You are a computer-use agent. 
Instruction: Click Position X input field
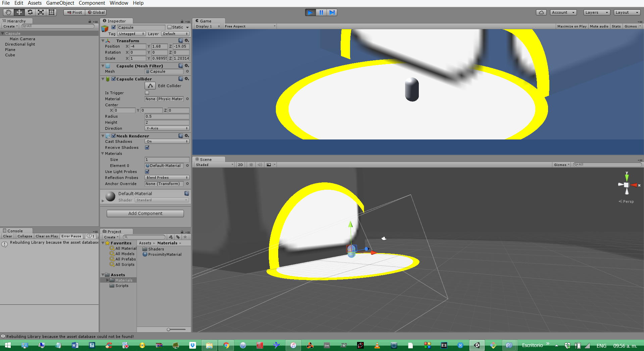click(x=138, y=46)
